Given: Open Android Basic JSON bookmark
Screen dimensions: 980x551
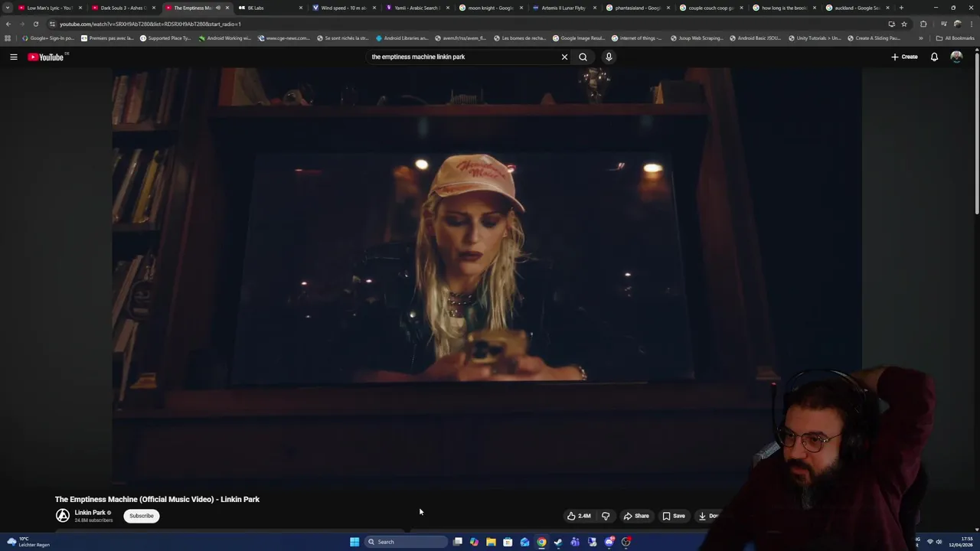Looking at the screenshot, I should [x=755, y=37].
